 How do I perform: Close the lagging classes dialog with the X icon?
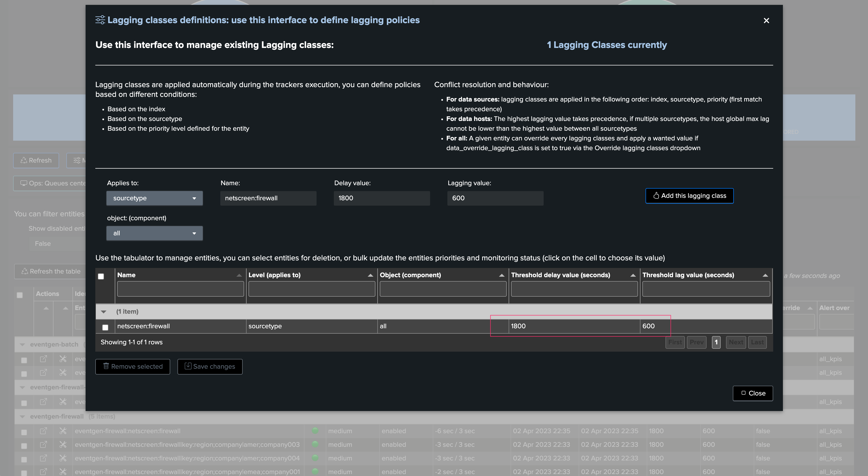(766, 21)
